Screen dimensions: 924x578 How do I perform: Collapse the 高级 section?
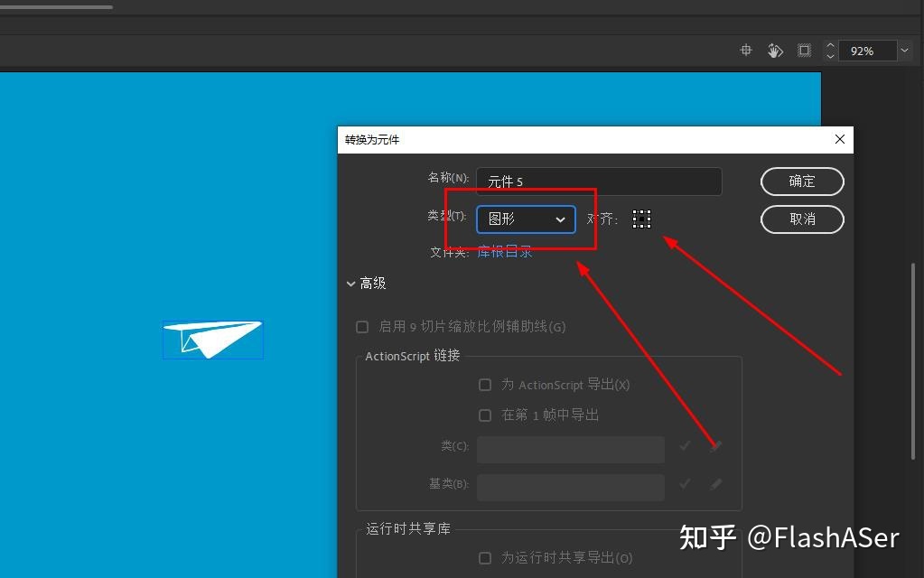point(367,284)
